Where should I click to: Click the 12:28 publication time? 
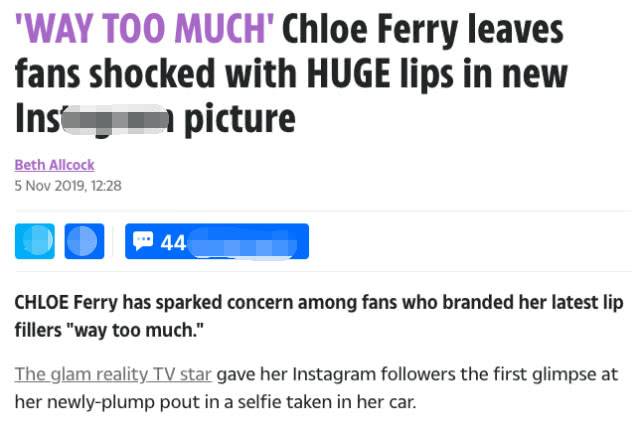[105, 184]
